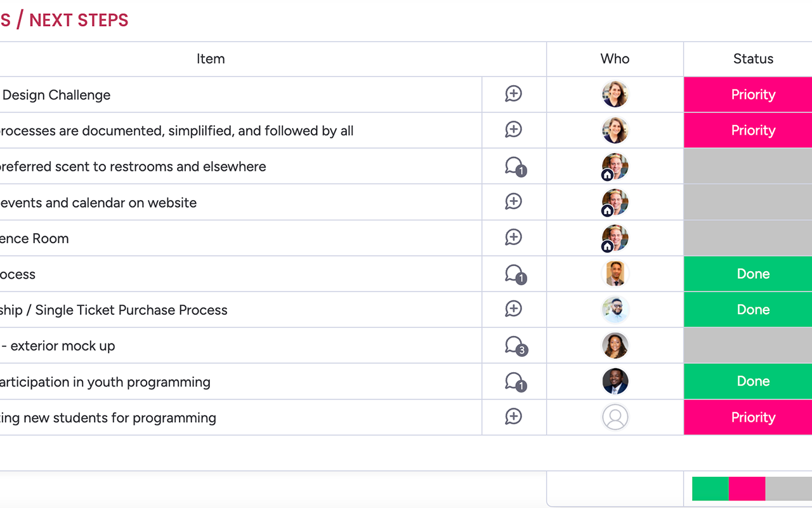This screenshot has width=812, height=508.
Task: Click assignee avatar for Design Challenge row
Action: tap(615, 94)
